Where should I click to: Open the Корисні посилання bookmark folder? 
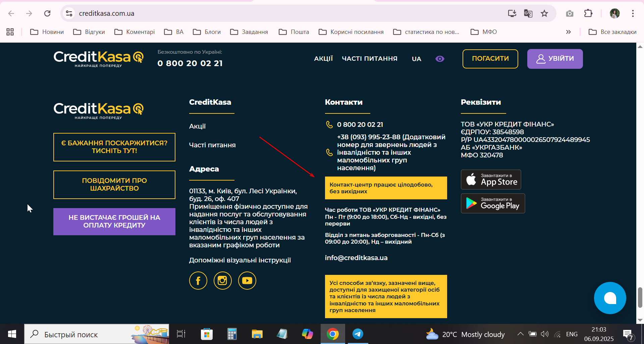tap(351, 32)
